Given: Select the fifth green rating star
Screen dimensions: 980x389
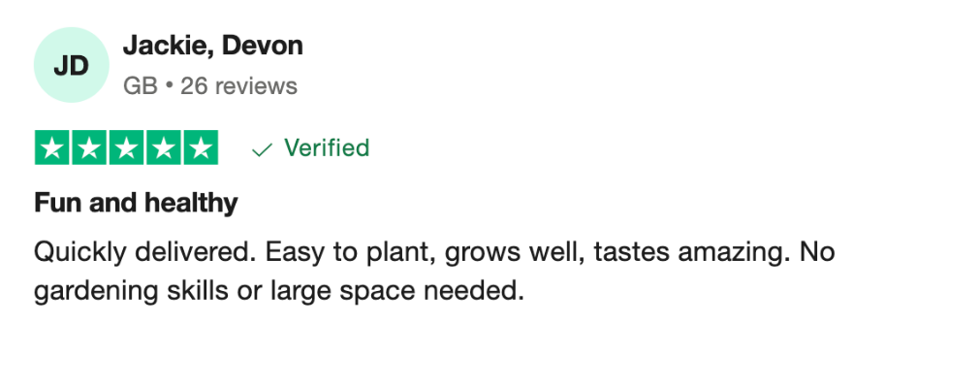Looking at the screenshot, I should point(201,148).
